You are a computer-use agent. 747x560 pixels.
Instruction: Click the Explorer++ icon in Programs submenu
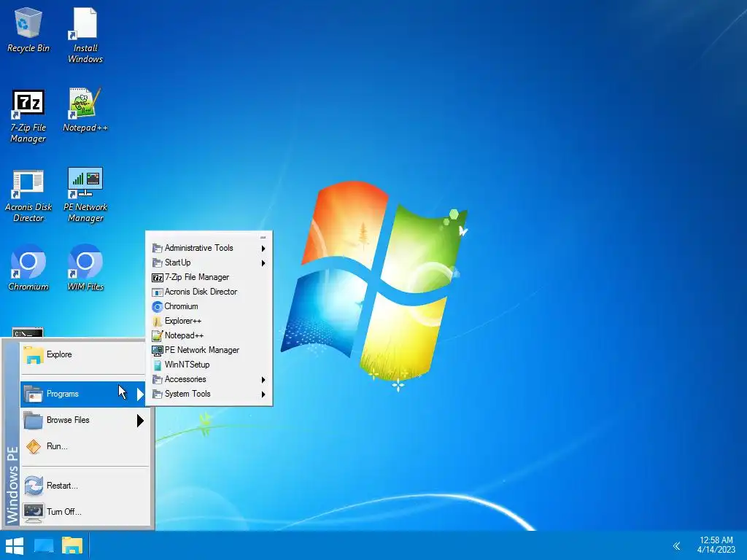click(x=158, y=322)
